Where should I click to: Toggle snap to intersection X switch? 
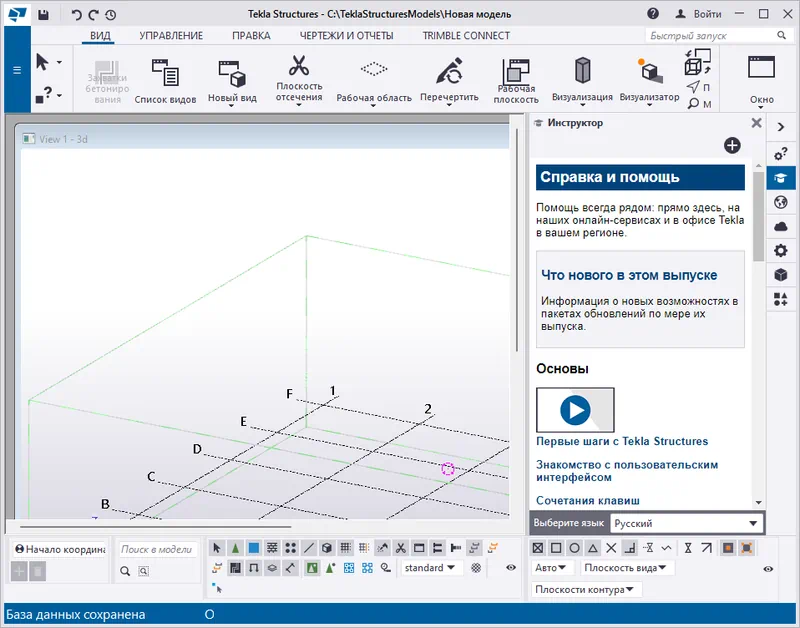(x=611, y=548)
